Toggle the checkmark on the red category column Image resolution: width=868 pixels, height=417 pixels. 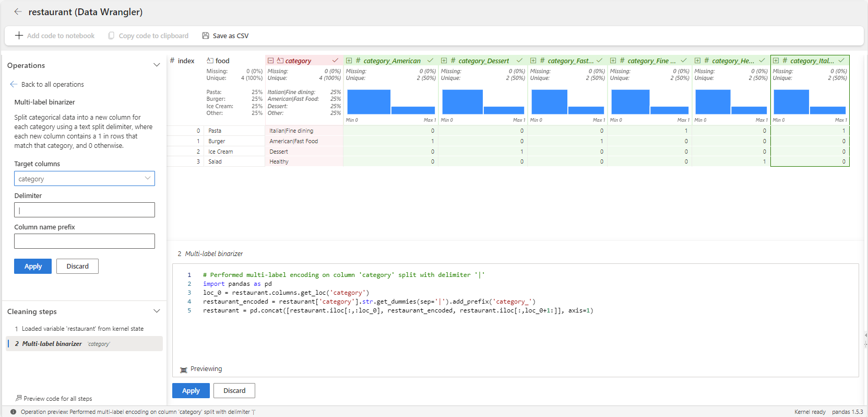pyautogui.click(x=335, y=61)
